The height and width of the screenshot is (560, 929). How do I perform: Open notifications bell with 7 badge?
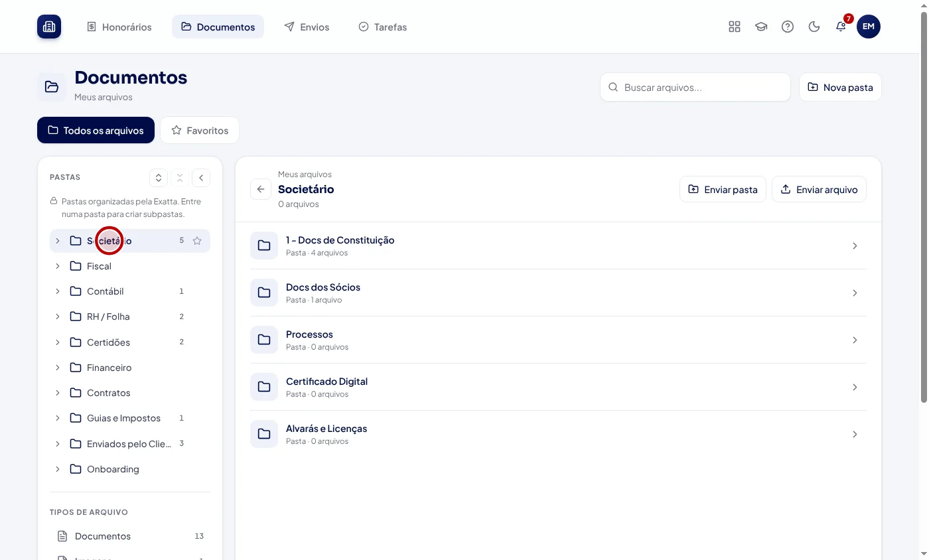[841, 27]
